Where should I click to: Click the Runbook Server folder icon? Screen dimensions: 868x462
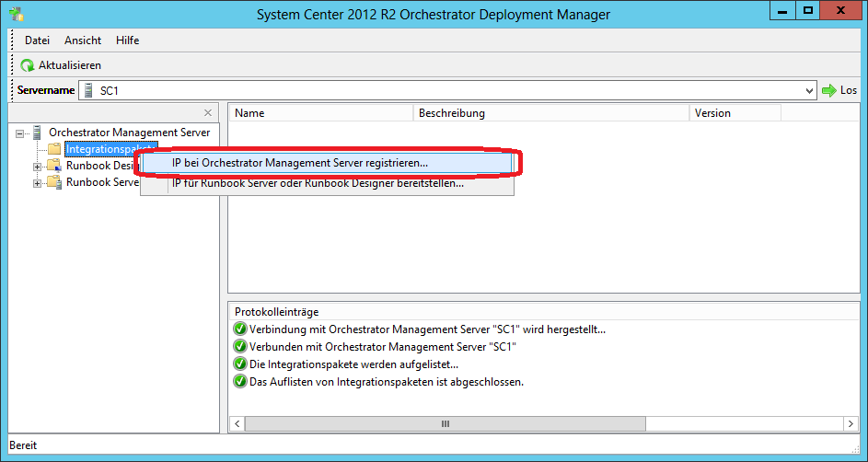point(54,182)
